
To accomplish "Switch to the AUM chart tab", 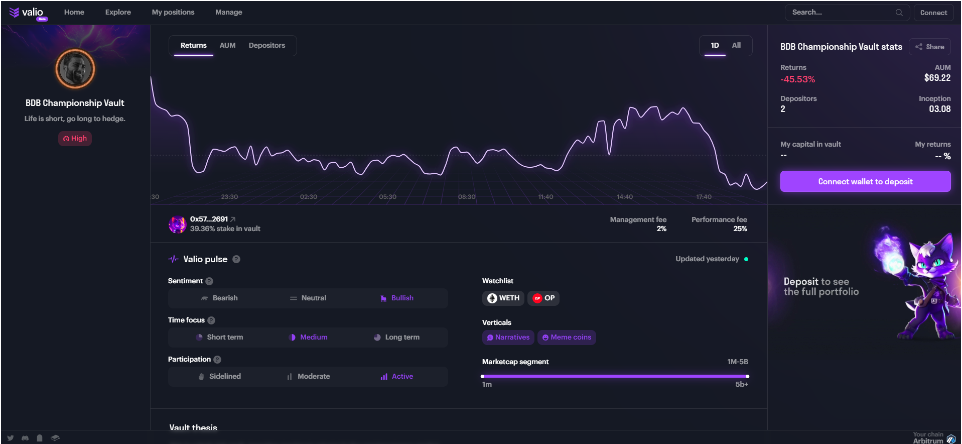I will 227,45.
